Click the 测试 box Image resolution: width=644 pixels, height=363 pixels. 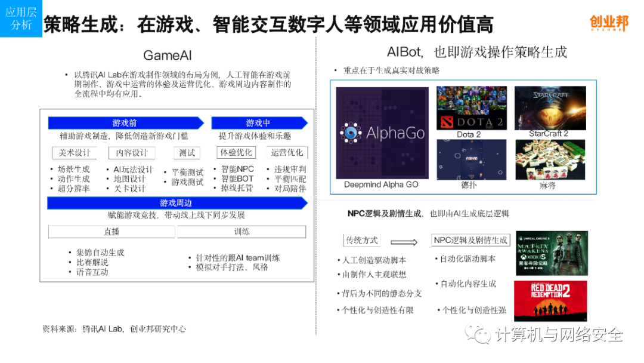[x=187, y=153]
